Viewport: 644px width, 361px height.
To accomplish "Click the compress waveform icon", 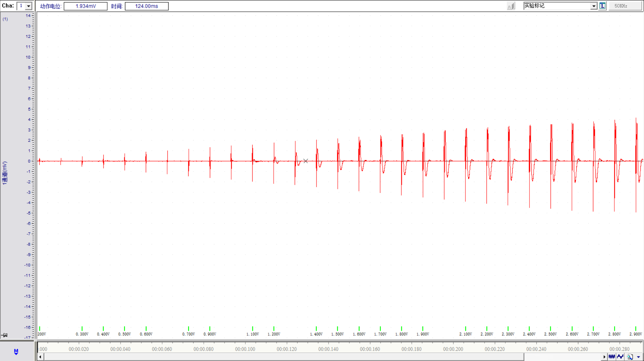I will click(612, 357).
